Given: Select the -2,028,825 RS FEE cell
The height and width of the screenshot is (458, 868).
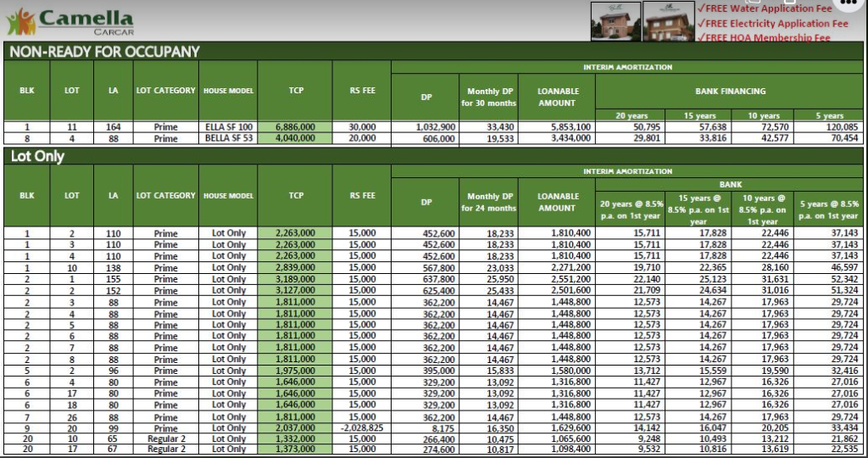Looking at the screenshot, I should (x=362, y=428).
